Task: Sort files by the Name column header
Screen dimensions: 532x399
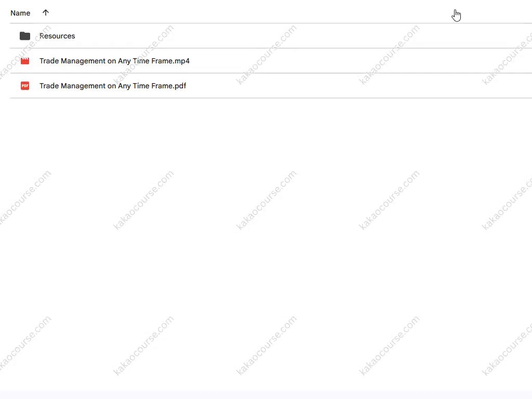Action: 20,13
